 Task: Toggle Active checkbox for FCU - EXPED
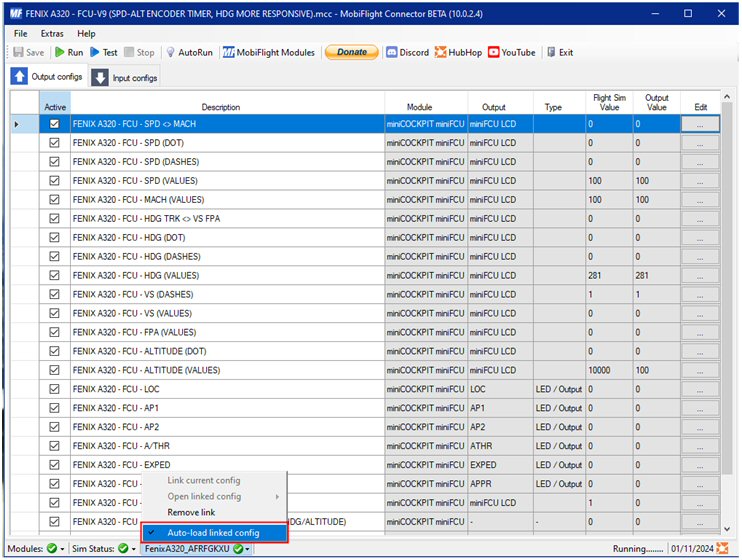(54, 464)
